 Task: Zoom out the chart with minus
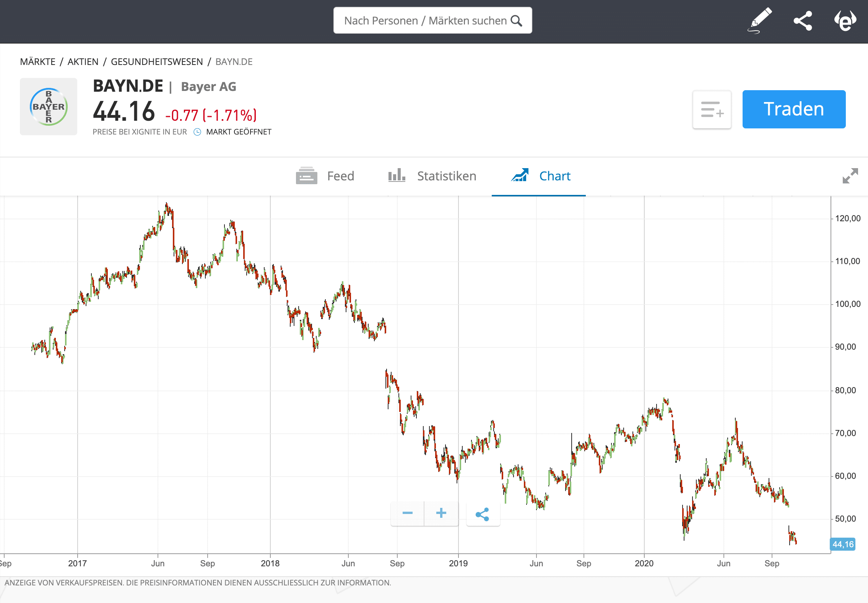(x=408, y=513)
